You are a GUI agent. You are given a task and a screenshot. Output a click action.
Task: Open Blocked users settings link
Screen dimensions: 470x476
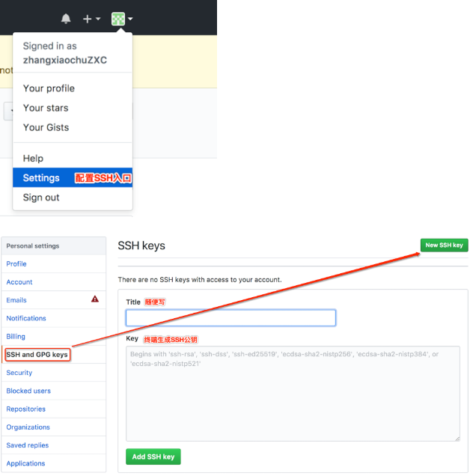[x=28, y=391]
